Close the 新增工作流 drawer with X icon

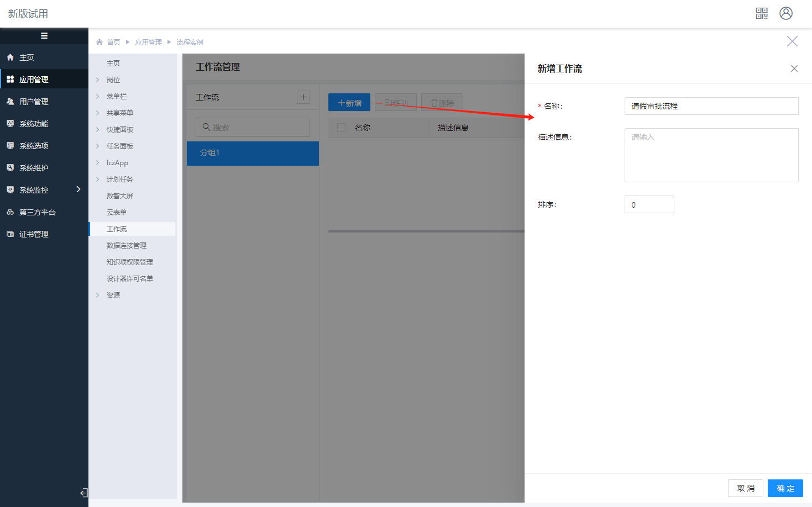pos(794,68)
